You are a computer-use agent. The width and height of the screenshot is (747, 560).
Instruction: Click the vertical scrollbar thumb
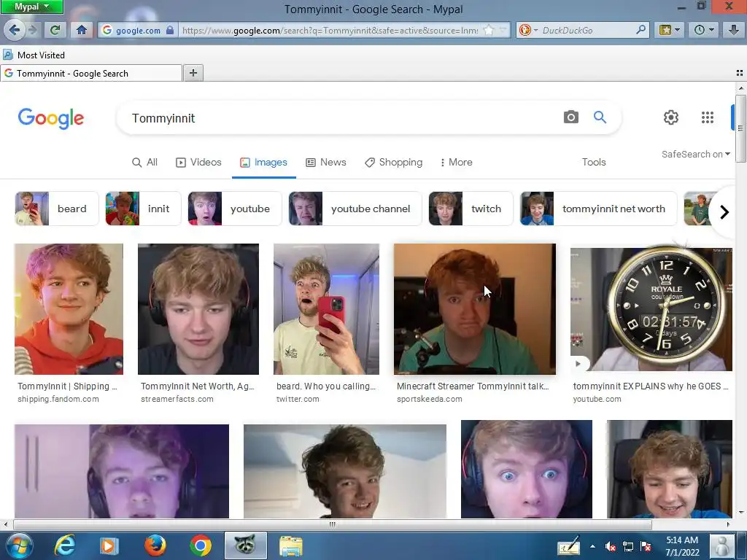(x=740, y=128)
